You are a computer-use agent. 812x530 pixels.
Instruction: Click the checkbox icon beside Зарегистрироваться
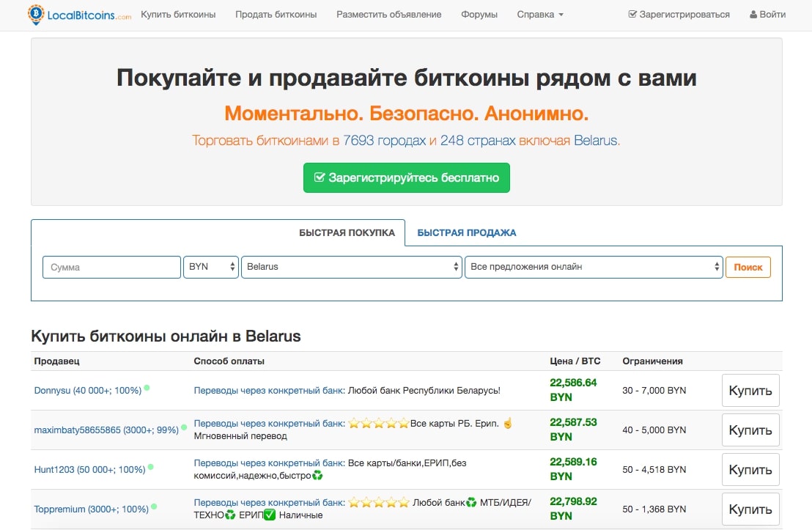pyautogui.click(x=631, y=13)
